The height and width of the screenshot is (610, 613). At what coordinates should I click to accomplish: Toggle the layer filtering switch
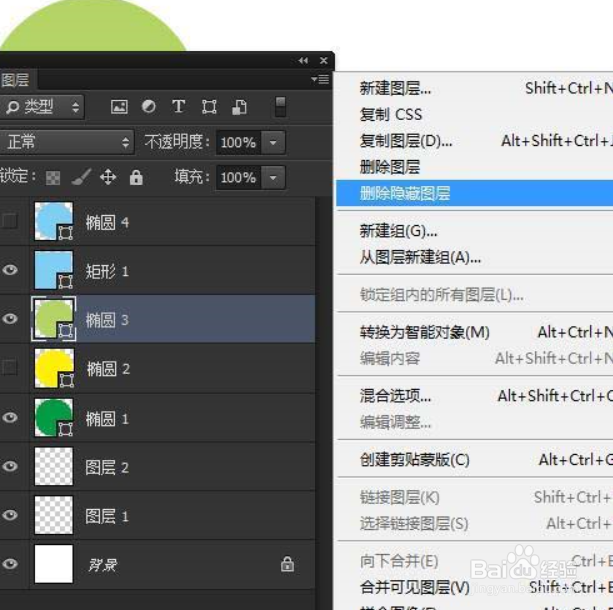[280, 107]
